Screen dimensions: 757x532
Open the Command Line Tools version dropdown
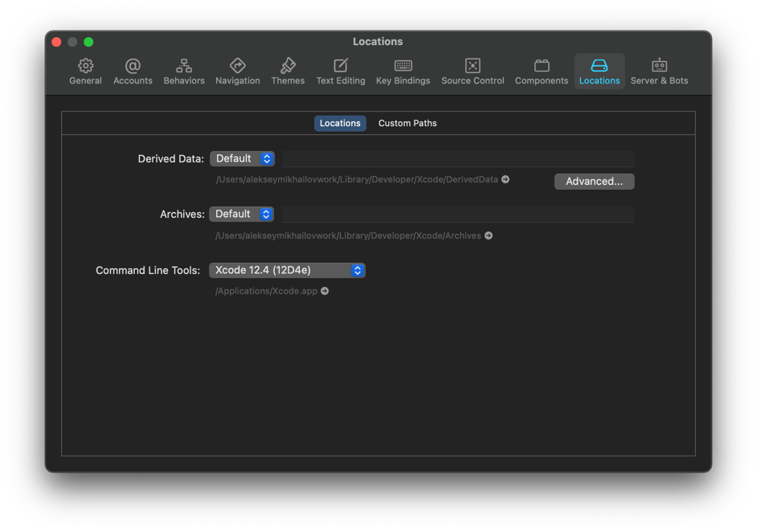pos(287,270)
